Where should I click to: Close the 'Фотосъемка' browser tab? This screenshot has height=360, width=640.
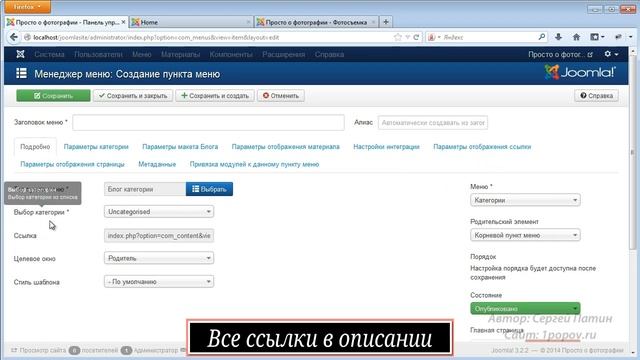point(373,22)
